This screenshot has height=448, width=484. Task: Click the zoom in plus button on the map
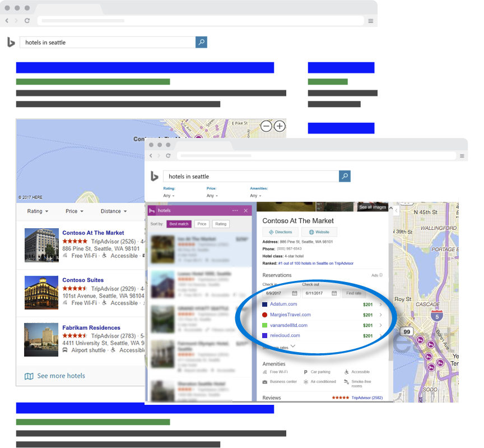pos(280,126)
